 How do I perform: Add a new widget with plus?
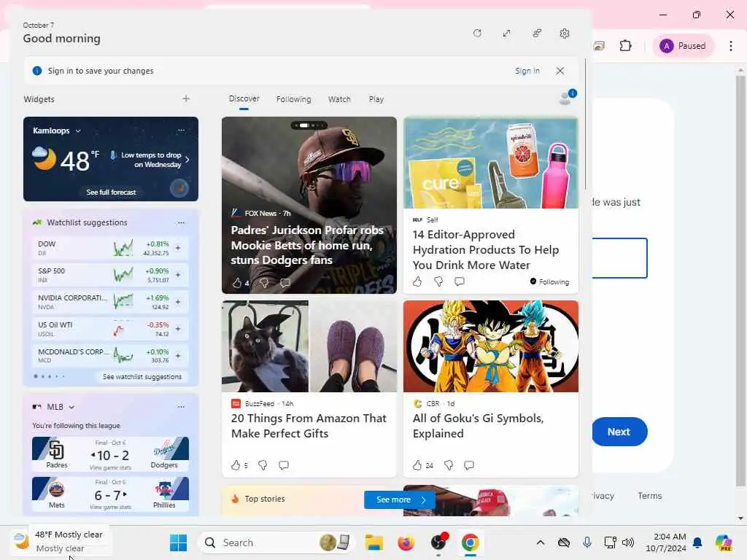click(x=186, y=98)
